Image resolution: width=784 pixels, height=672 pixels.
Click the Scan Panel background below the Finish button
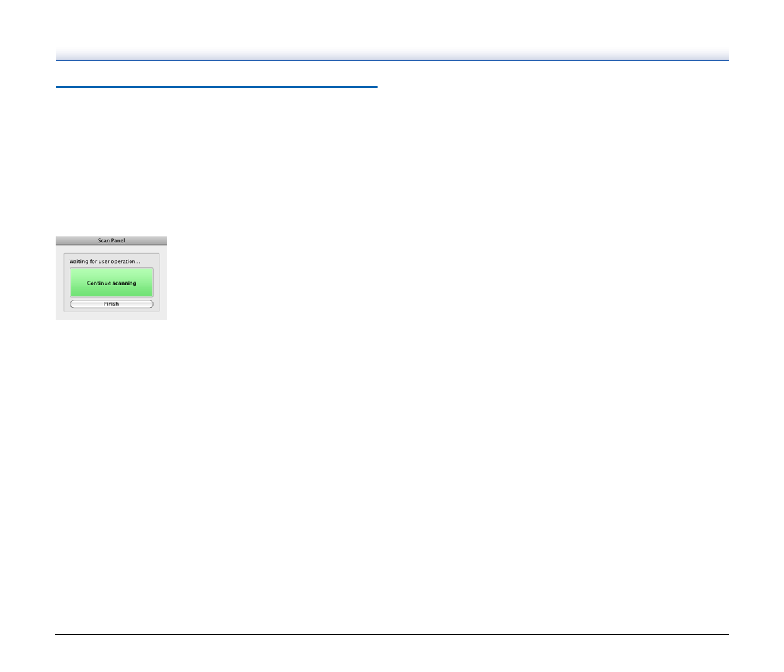point(111,316)
